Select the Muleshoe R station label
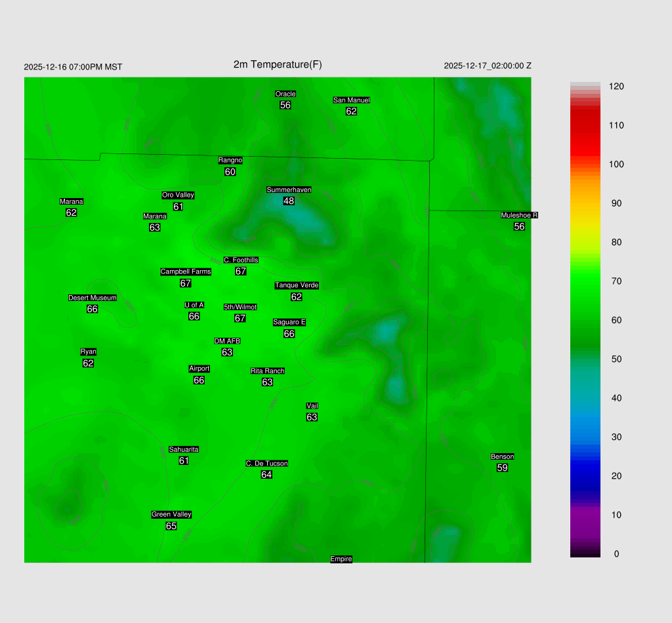Viewport: 672px width, 623px height. pos(519,216)
